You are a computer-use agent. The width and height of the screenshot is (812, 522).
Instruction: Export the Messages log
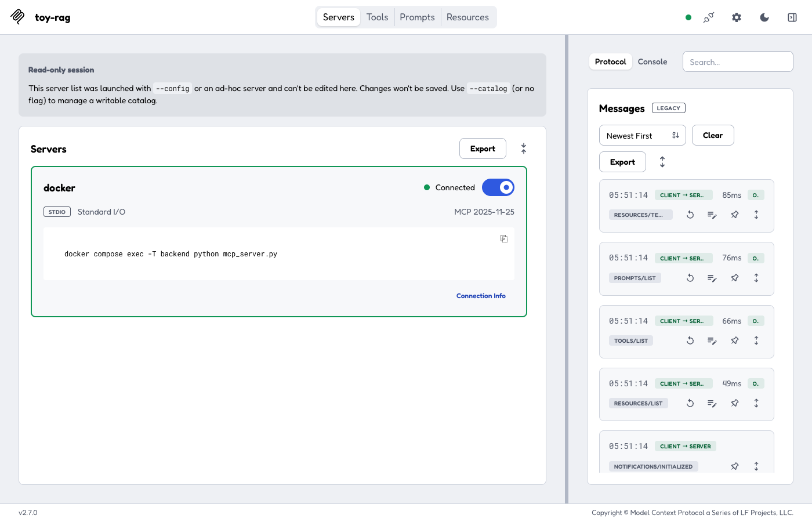(x=622, y=162)
